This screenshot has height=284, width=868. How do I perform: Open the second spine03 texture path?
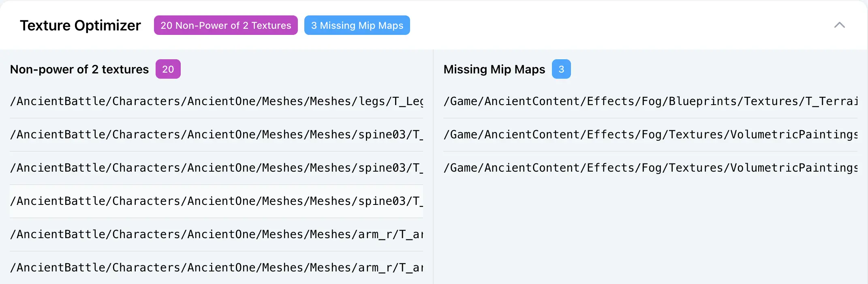pyautogui.click(x=216, y=168)
